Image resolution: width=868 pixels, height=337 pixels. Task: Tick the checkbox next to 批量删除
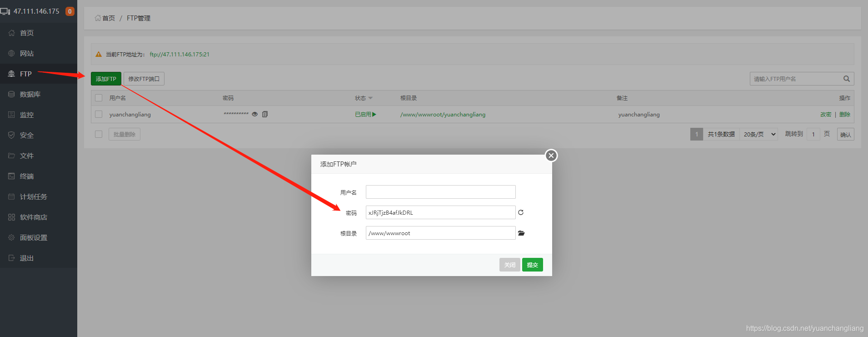click(x=99, y=134)
